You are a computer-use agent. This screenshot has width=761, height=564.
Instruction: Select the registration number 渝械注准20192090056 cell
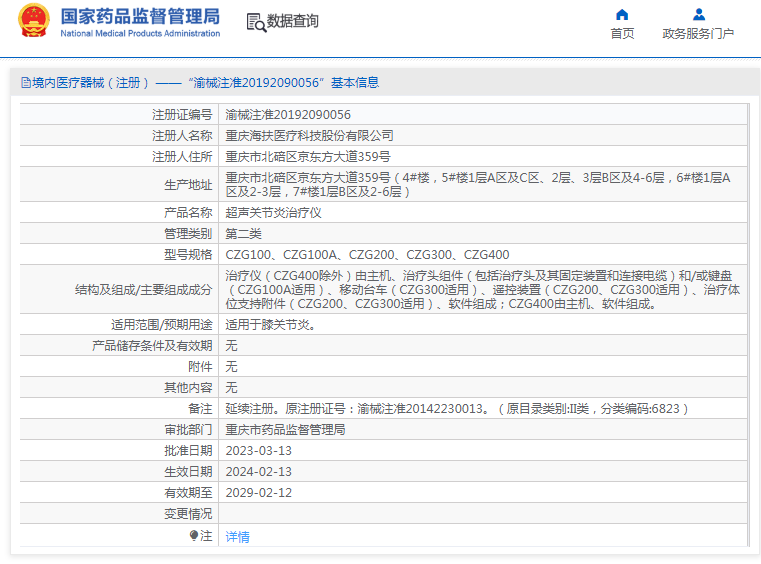pyautogui.click(x=288, y=115)
